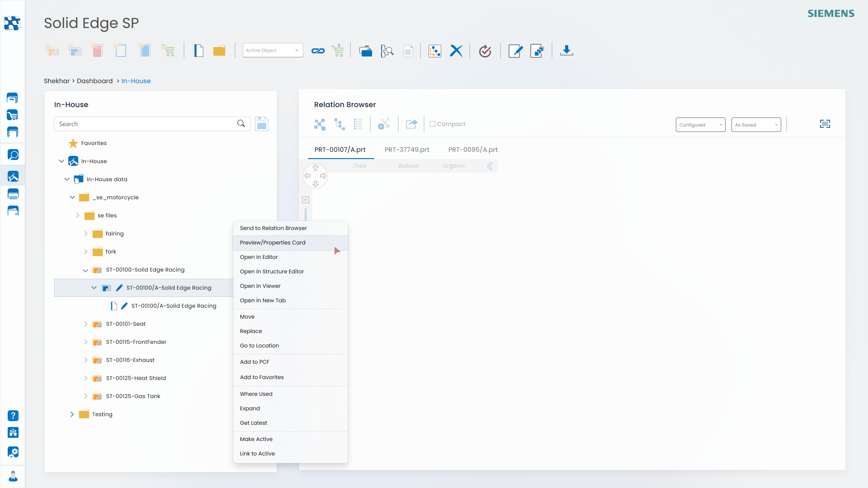Click the blue X delete icon

(456, 51)
